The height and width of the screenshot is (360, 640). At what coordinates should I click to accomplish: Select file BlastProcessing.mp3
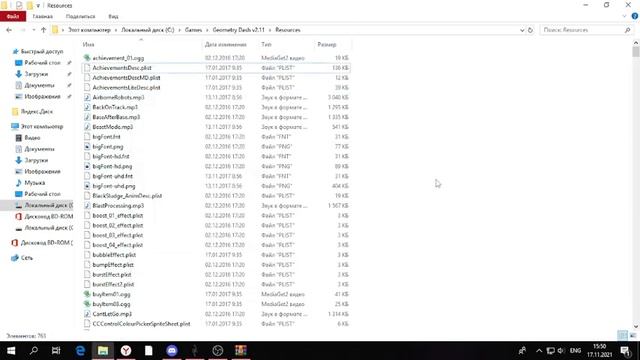(x=118, y=205)
